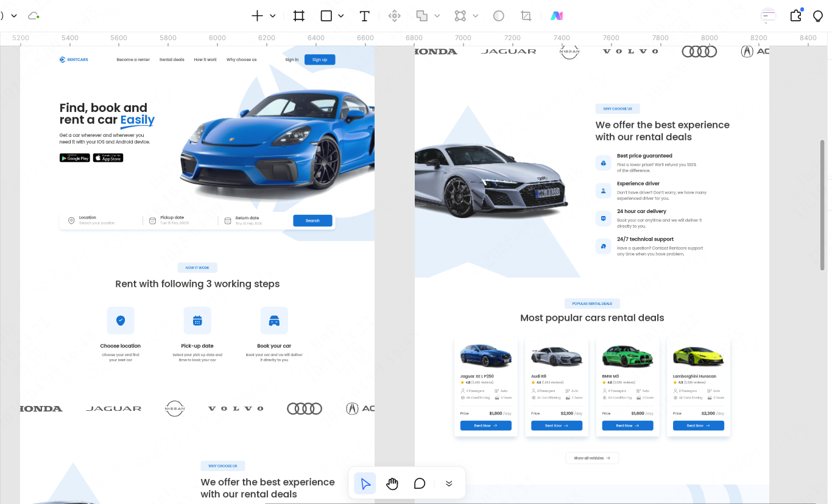Click the boolean union shapes icon

pyautogui.click(x=421, y=16)
